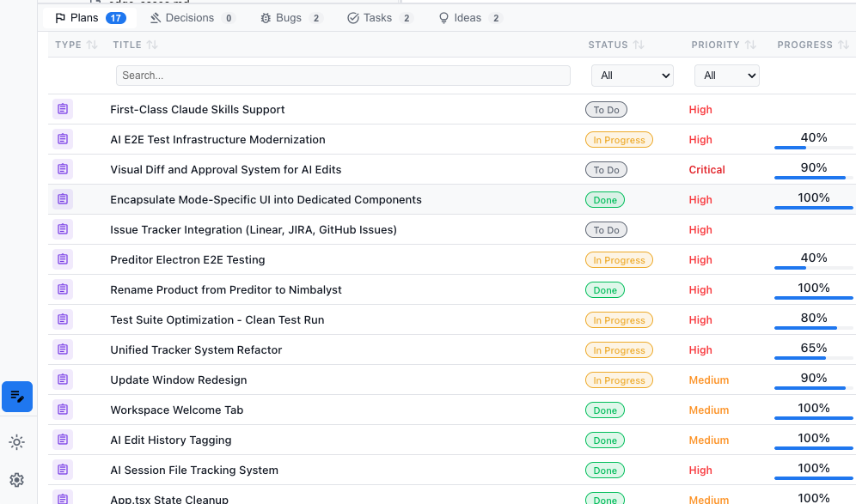This screenshot has height=504, width=856.
Task: Click the sort arrows next to Type column
Action: pyautogui.click(x=93, y=45)
